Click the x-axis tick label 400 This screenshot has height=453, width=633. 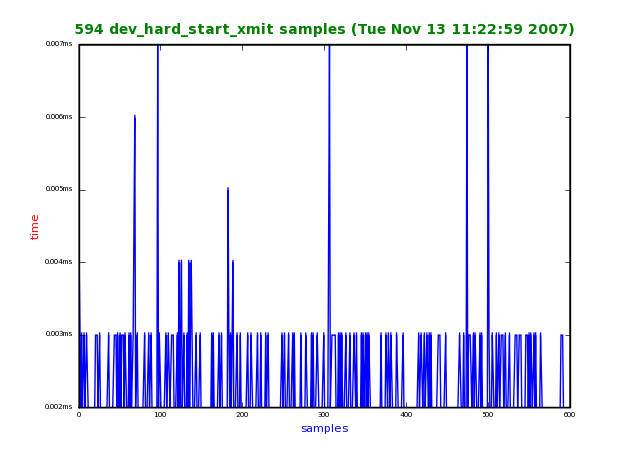(x=406, y=415)
